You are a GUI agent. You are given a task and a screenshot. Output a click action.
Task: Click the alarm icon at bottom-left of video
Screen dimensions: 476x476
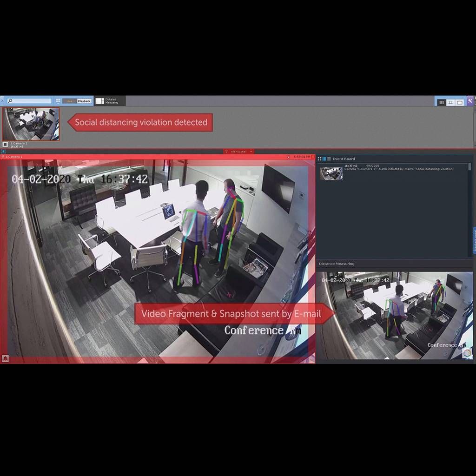click(x=5, y=358)
